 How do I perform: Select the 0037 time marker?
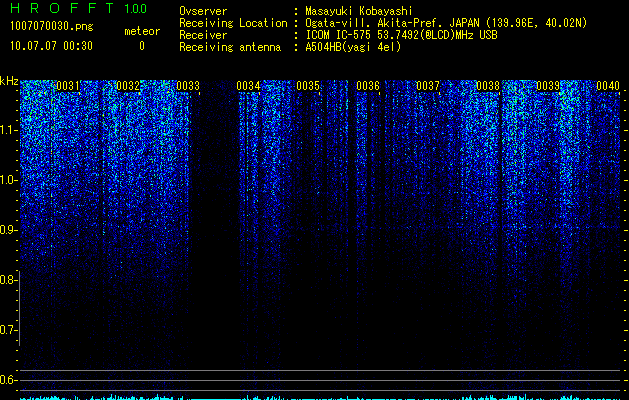pyautogui.click(x=428, y=86)
